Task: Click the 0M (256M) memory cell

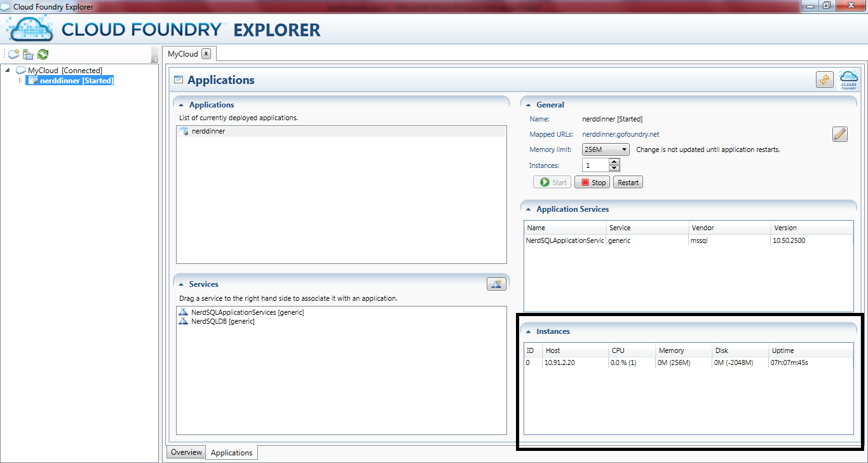Action: 674,363
